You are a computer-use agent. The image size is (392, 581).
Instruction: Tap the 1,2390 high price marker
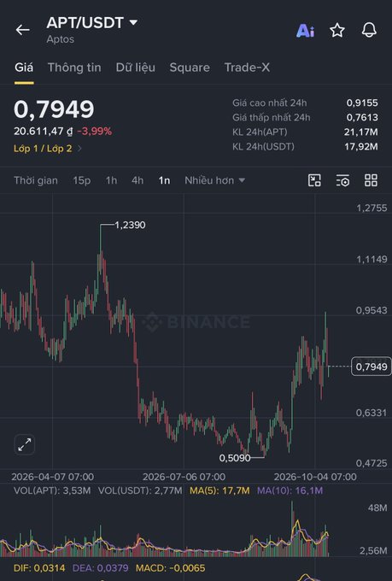coord(130,225)
